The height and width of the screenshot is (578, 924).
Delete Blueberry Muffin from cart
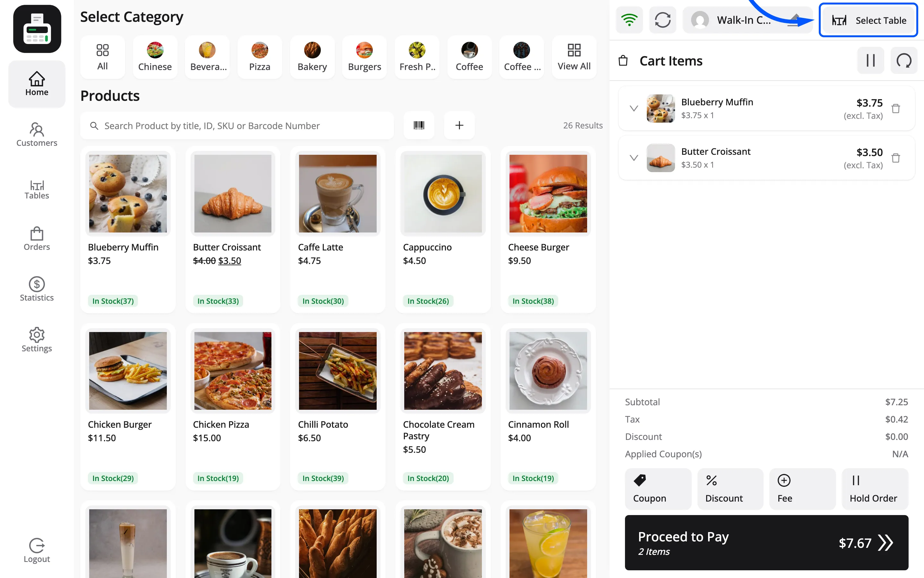coord(896,109)
